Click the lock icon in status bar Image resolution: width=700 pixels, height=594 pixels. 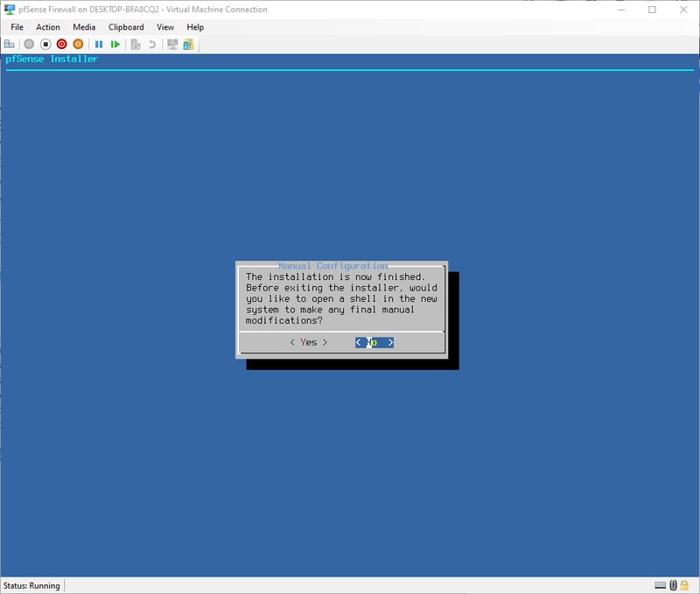686,585
